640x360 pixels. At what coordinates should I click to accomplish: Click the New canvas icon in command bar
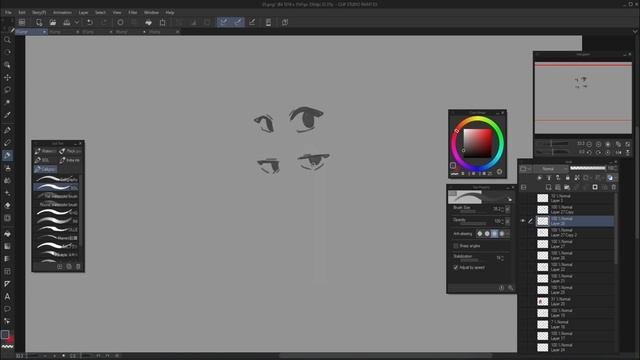pos(39,22)
